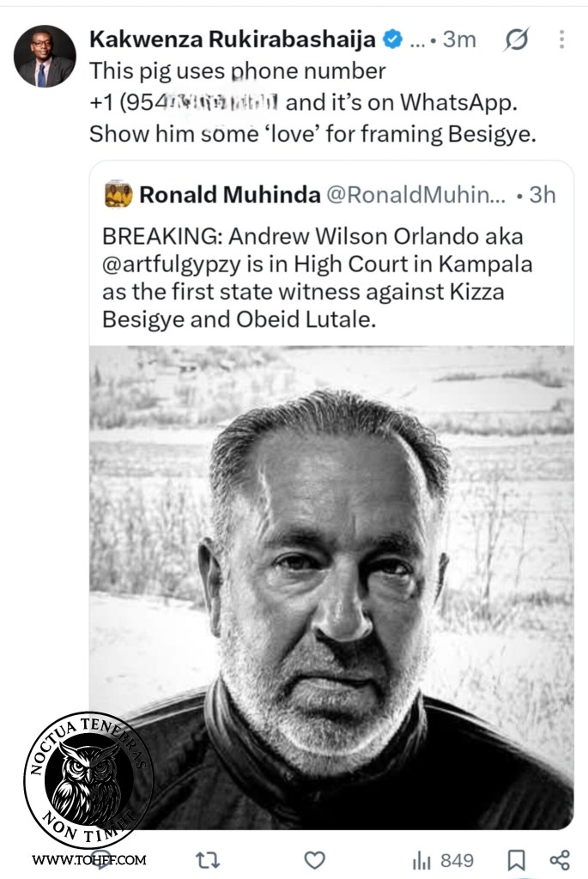The width and height of the screenshot is (588, 879).
Task: Open the @RonaldMuhin... handle
Action: (x=415, y=195)
